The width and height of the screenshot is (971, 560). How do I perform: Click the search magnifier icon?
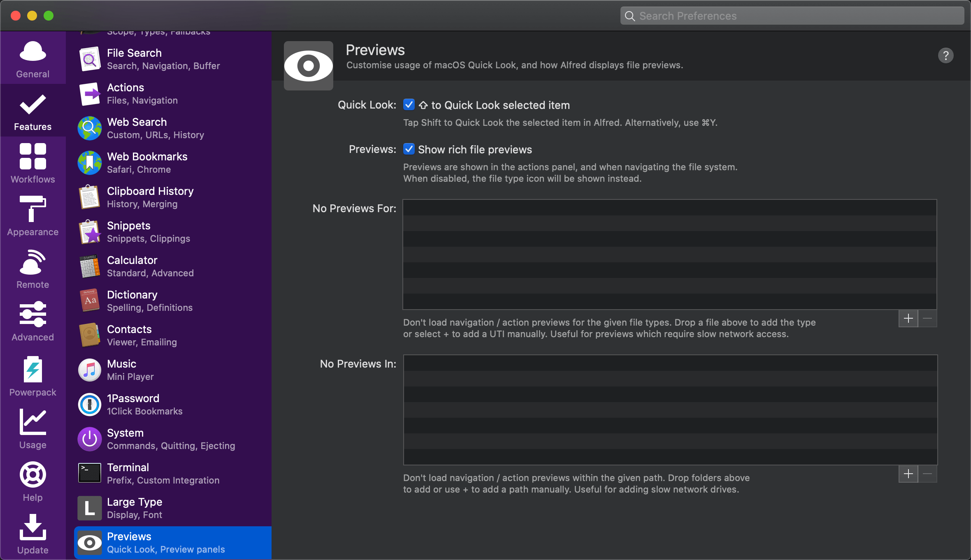tap(630, 16)
